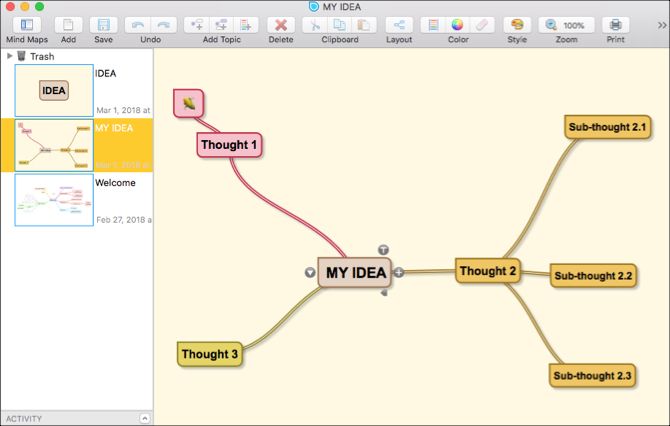The width and height of the screenshot is (670, 426).
Task: Click the ACTIVITY panel label
Action: pyautogui.click(x=24, y=419)
